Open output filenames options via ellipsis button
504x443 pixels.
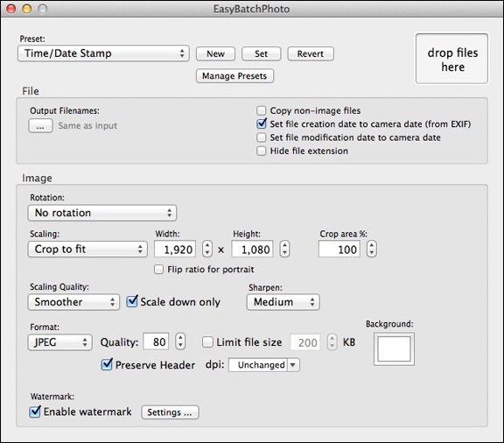(40, 126)
